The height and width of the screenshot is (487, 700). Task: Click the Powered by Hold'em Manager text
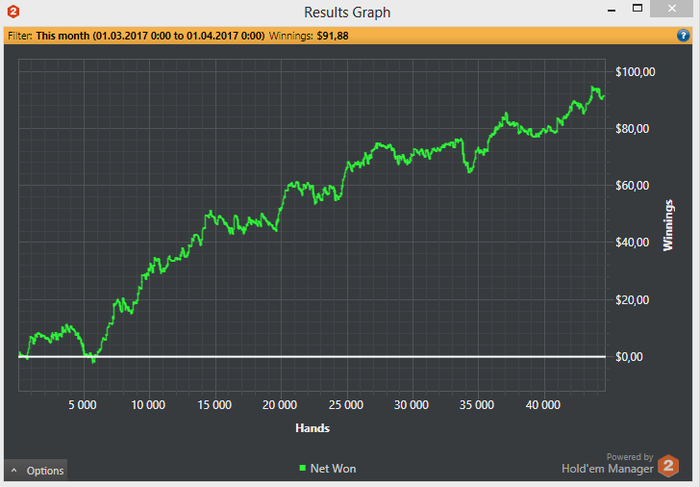click(608, 463)
